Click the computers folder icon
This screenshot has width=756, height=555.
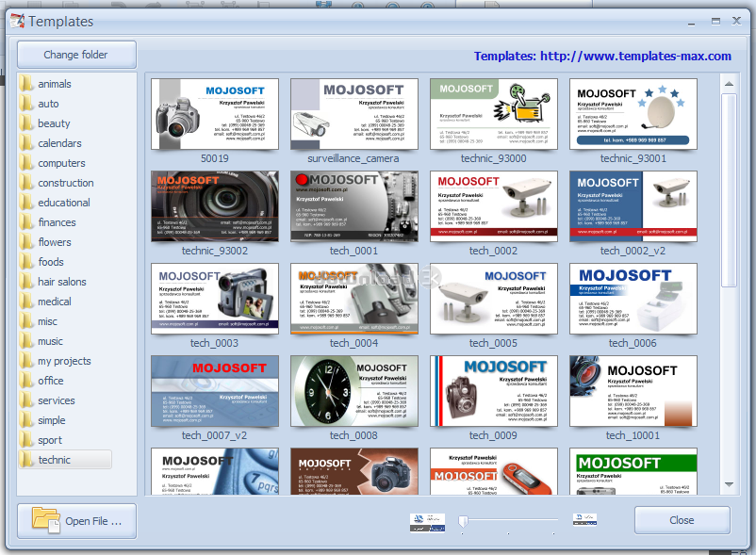tap(26, 163)
